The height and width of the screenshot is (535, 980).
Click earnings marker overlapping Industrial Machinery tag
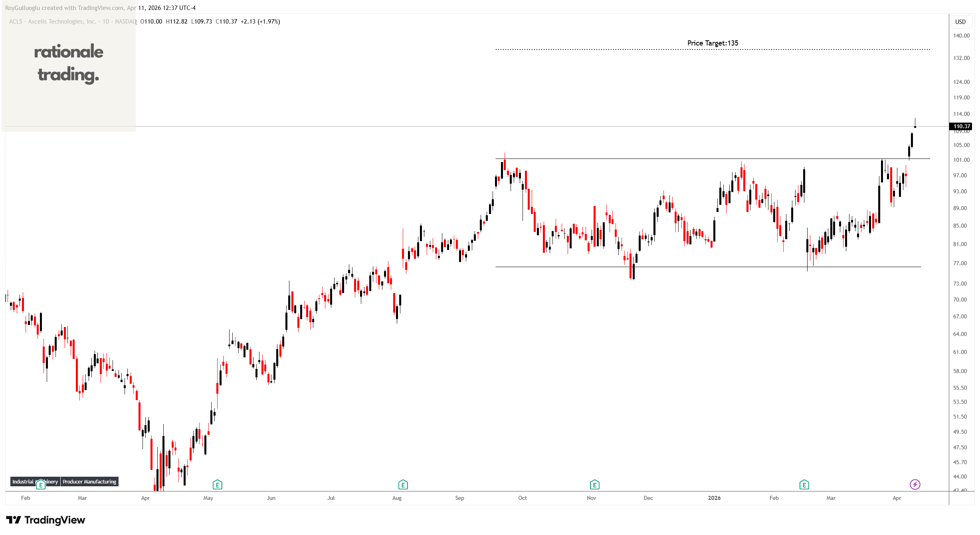point(40,485)
